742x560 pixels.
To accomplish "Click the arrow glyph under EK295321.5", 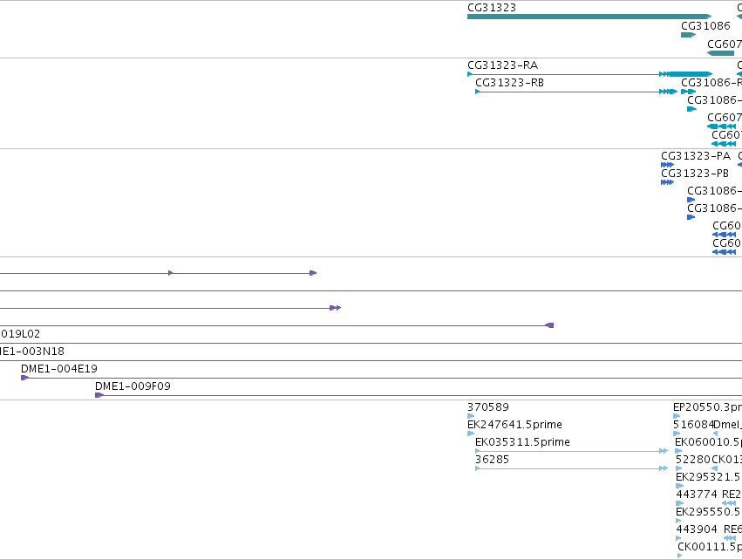I will click(x=679, y=486).
